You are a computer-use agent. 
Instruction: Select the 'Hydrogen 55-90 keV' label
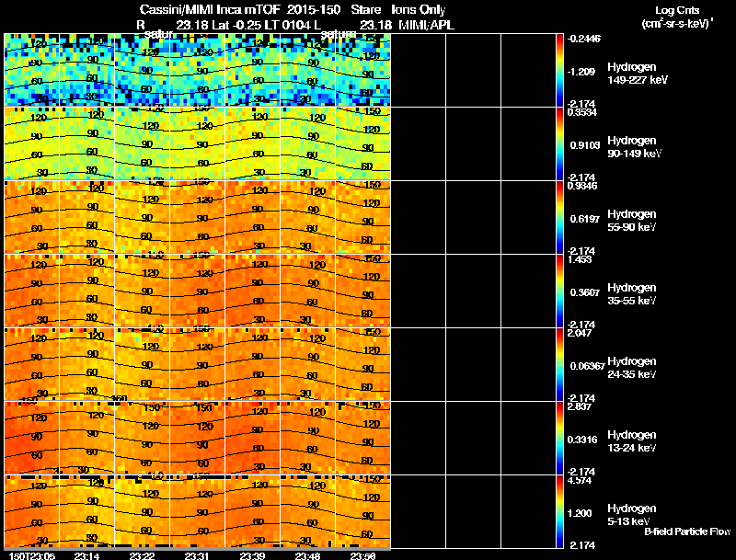(632, 221)
